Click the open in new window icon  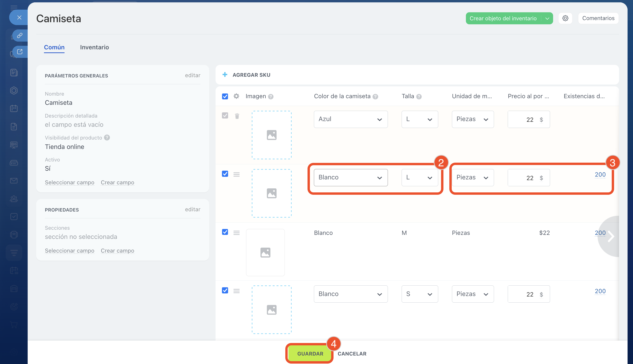click(x=20, y=52)
